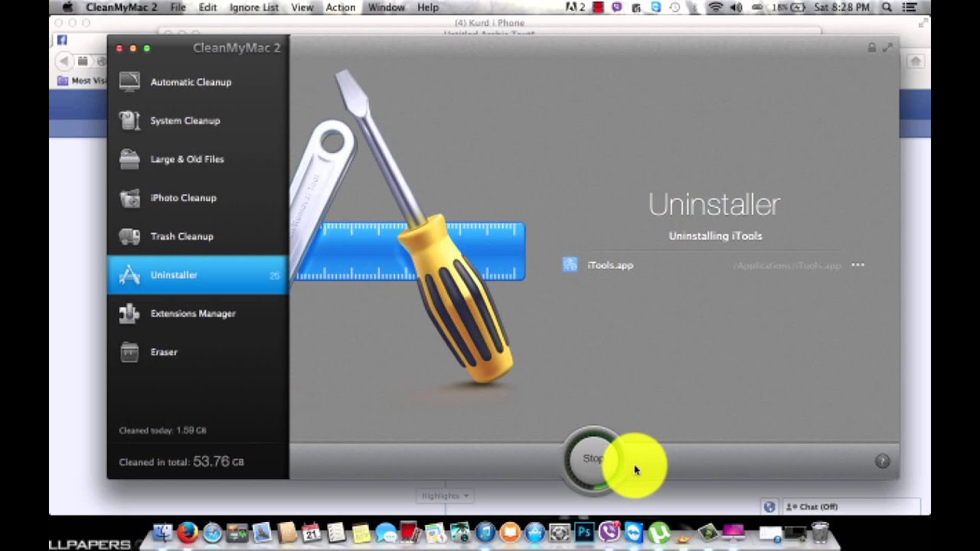This screenshot has height=551, width=980.
Task: Click the browser home button
Action: click(915, 61)
